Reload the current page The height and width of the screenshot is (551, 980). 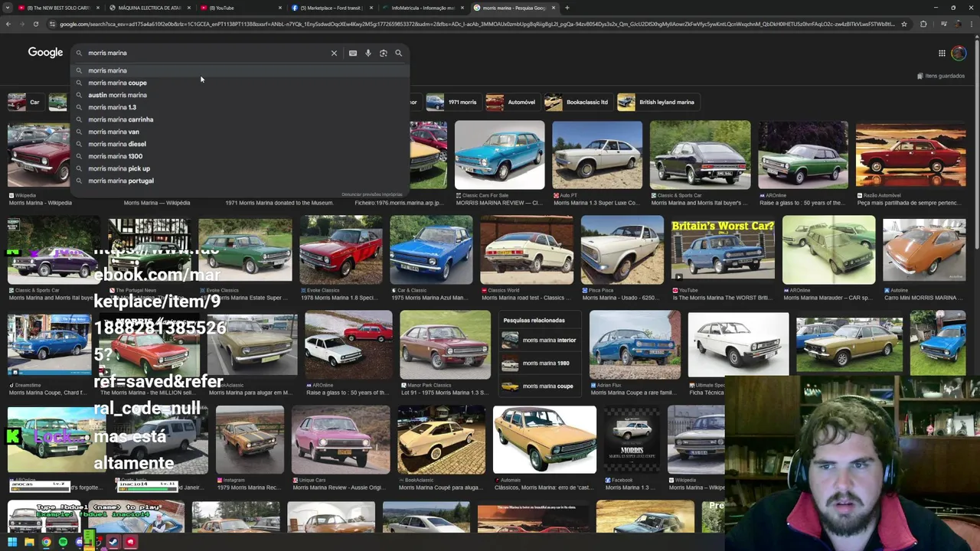pyautogui.click(x=35, y=24)
